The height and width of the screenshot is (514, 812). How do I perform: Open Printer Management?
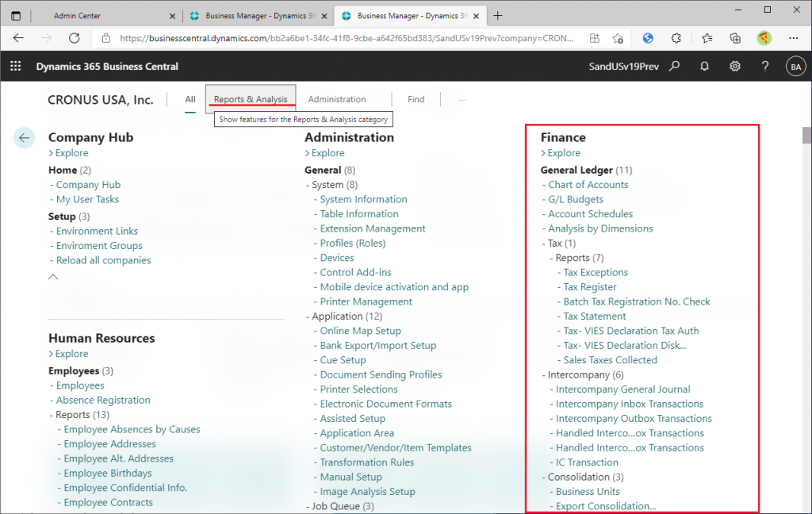[x=366, y=301]
